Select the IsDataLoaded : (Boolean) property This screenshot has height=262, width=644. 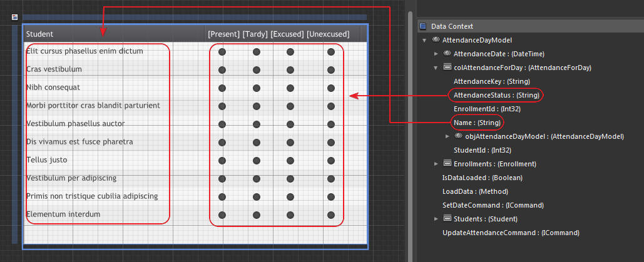[482, 178]
